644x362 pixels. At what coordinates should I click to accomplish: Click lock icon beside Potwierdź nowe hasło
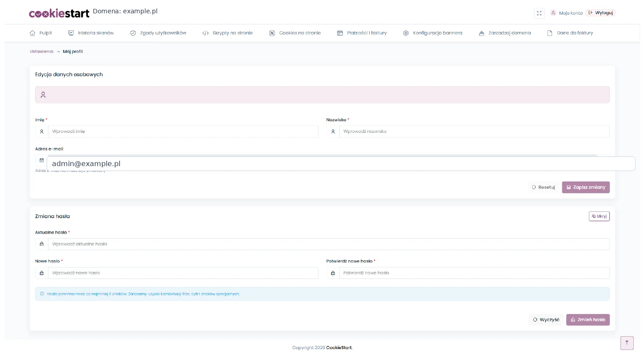click(x=333, y=273)
